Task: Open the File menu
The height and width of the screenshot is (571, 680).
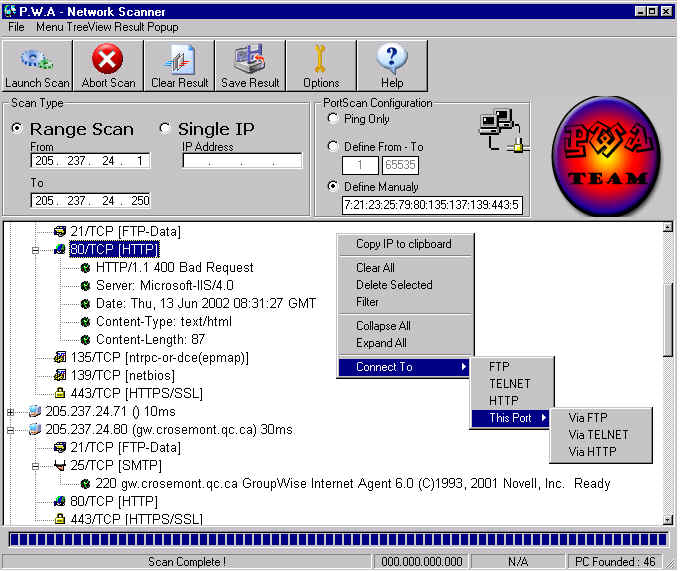Action: coord(16,26)
